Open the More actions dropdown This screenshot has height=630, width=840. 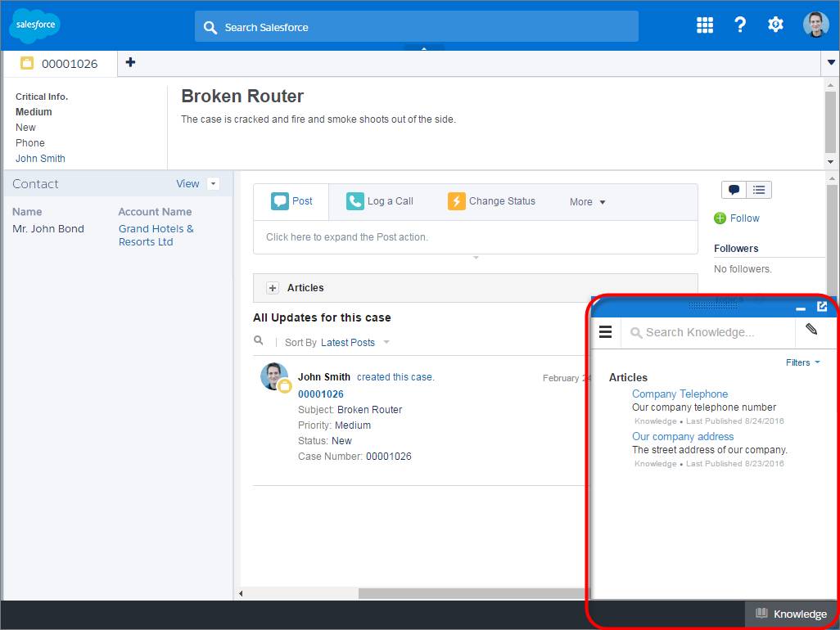[x=587, y=202]
